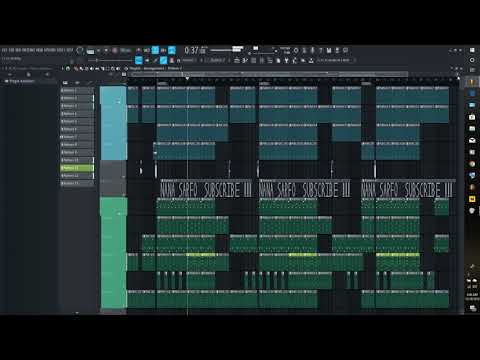
Task: Open the VIEW menu
Action: tap(39, 50)
